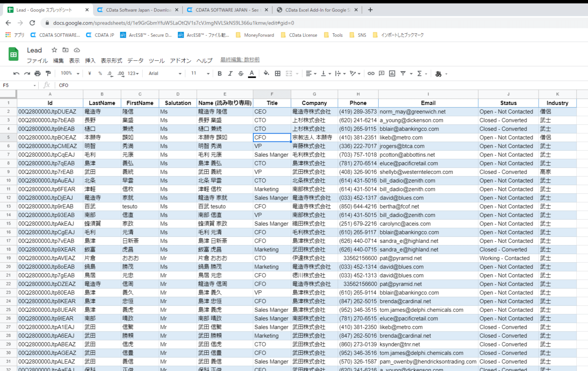This screenshot has width=588, height=371.
Task: Toggle strikethrough formatting
Action: coord(241,73)
